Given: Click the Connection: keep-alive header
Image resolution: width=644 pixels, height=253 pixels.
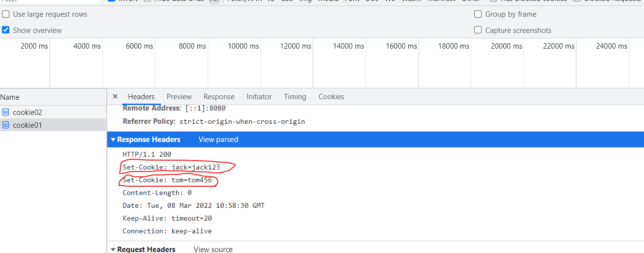Looking at the screenshot, I should point(167,231).
